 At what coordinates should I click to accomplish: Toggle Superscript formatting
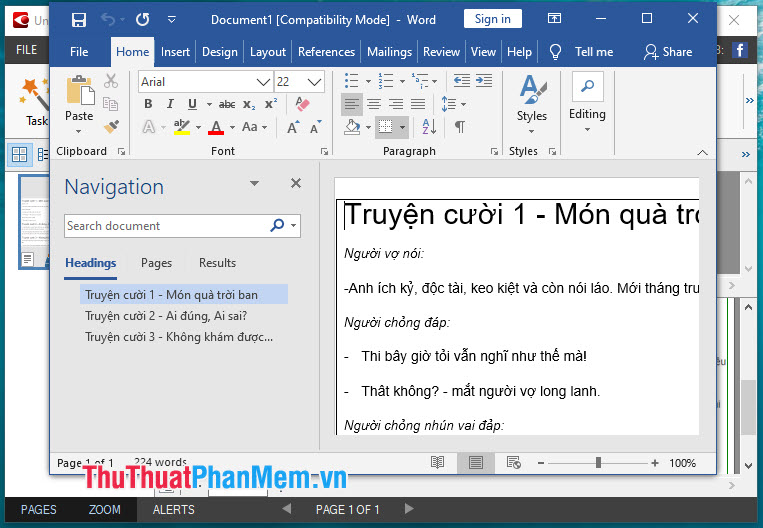[x=271, y=104]
